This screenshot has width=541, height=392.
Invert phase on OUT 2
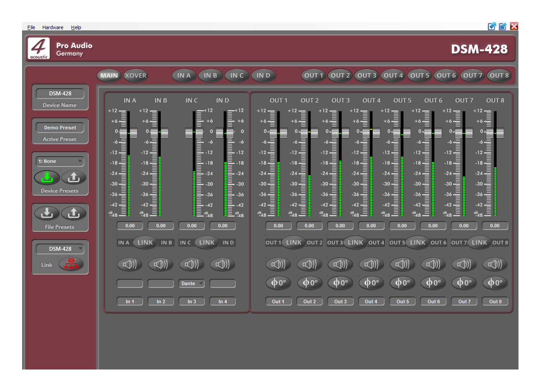tap(310, 283)
